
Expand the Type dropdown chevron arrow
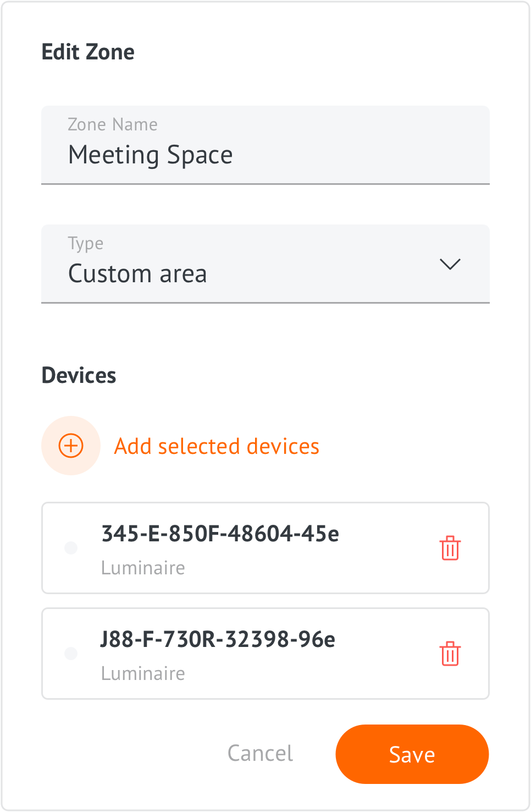pyautogui.click(x=450, y=264)
